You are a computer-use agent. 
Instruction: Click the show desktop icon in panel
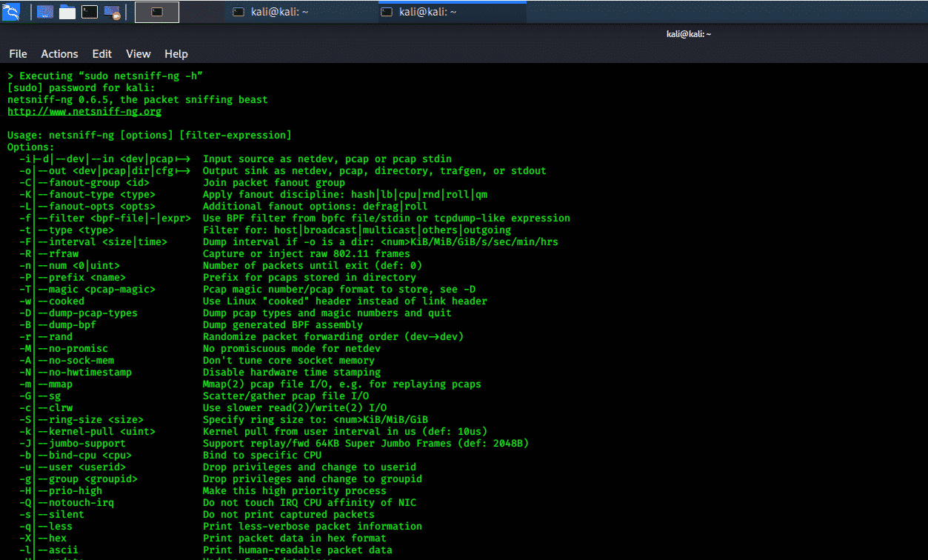click(x=44, y=12)
